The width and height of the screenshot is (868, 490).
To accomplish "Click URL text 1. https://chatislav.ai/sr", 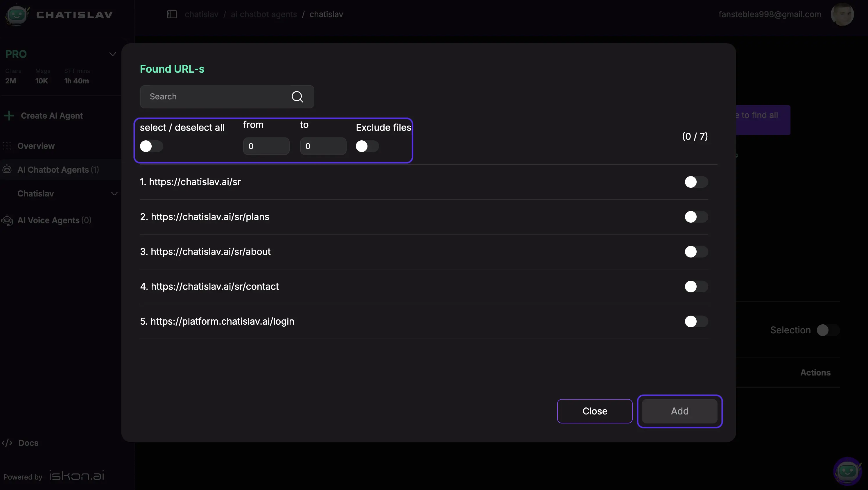I will tap(190, 182).
